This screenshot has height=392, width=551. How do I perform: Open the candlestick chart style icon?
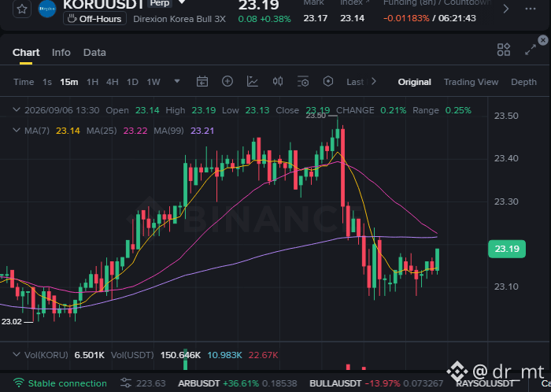point(278,82)
